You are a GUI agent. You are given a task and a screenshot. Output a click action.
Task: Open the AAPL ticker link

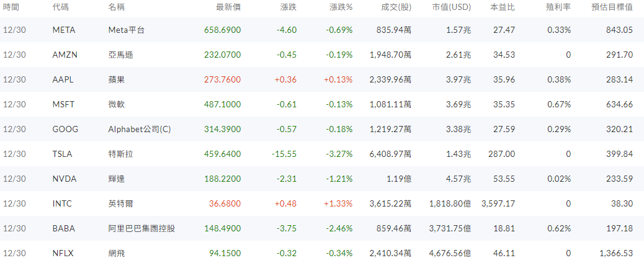click(x=63, y=79)
